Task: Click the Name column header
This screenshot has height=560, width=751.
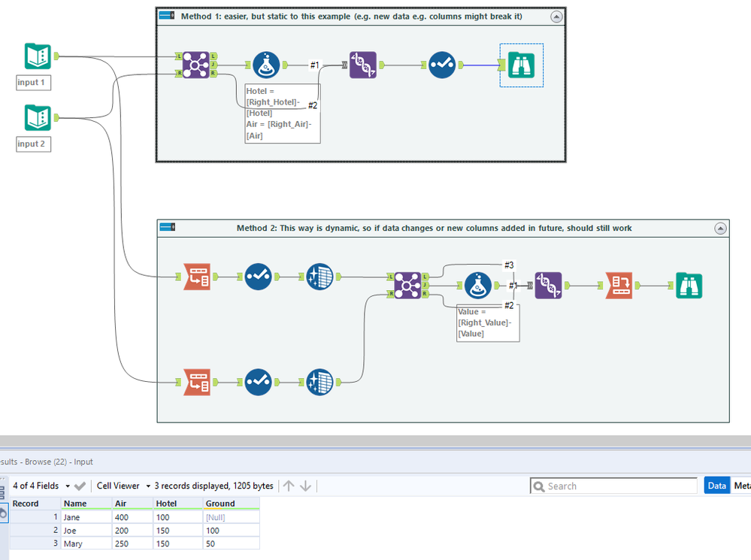Action: click(86, 504)
